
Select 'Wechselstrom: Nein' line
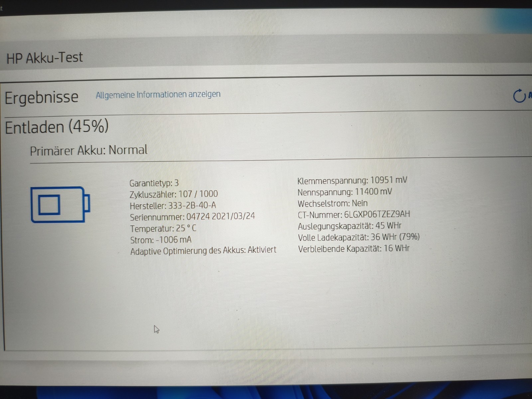[x=332, y=203]
